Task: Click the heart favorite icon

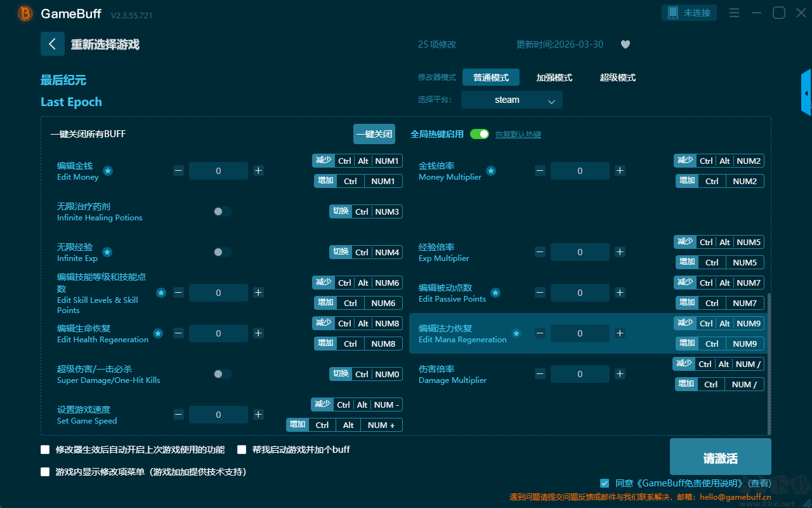Action: tap(625, 44)
